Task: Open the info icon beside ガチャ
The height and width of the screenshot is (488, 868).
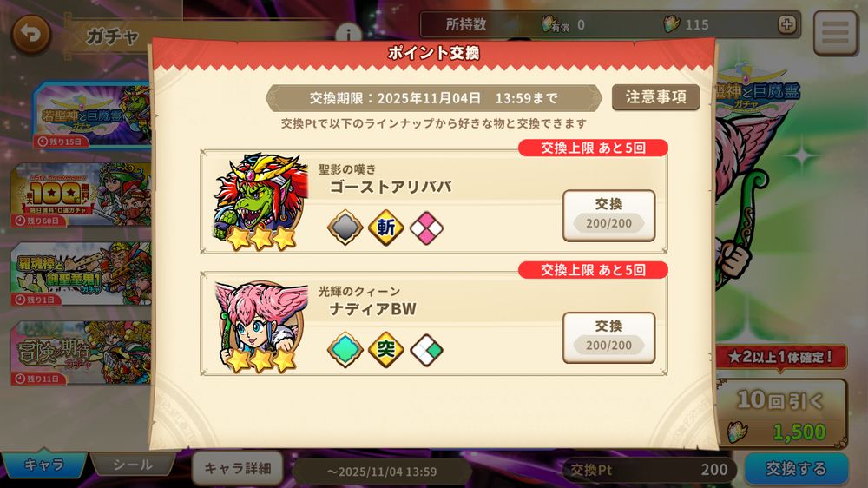Action: pos(348,33)
